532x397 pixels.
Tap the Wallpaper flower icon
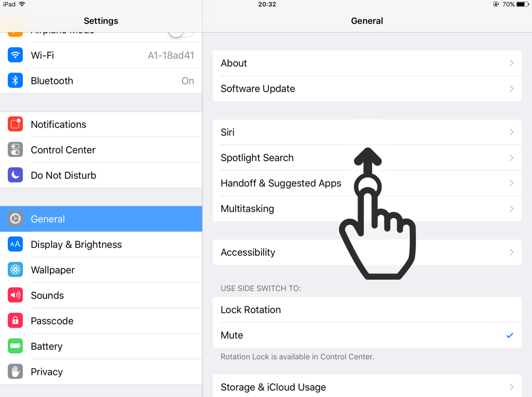[x=15, y=270]
